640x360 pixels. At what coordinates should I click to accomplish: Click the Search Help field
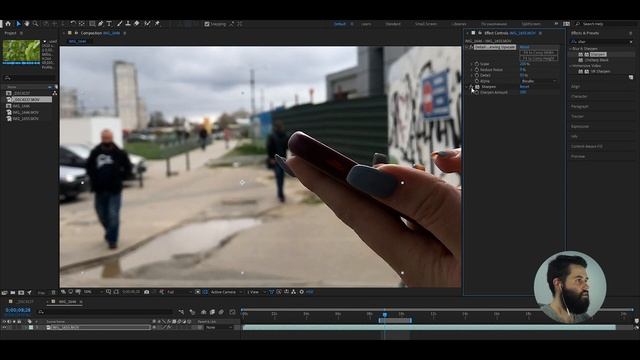click(x=605, y=24)
